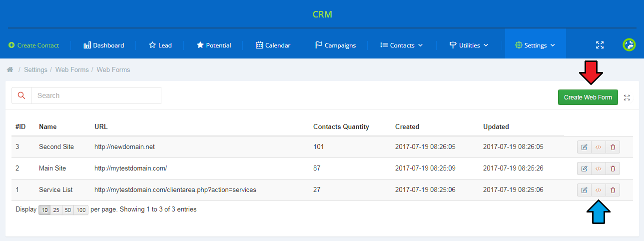
Task: Show embed code for Main Site form
Action: [598, 168]
